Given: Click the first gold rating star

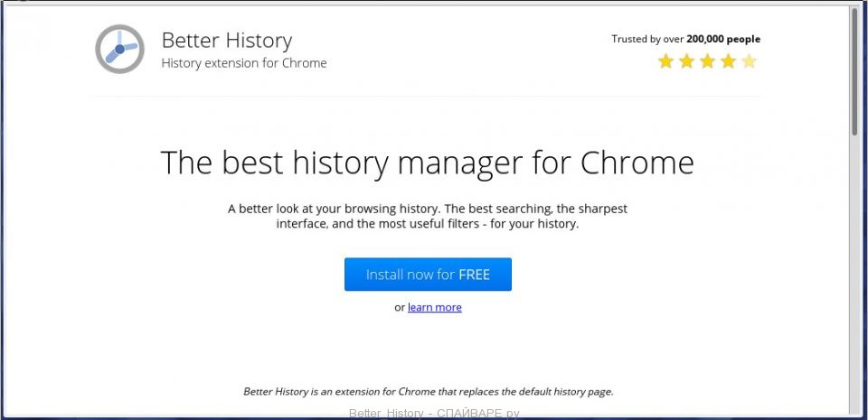Looking at the screenshot, I should point(665,61).
